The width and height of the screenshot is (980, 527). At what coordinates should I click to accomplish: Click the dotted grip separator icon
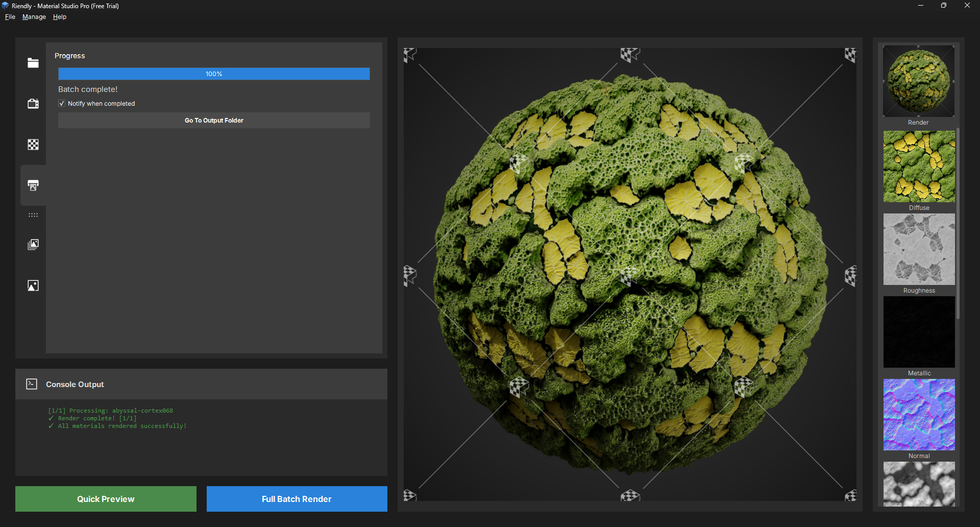point(33,215)
